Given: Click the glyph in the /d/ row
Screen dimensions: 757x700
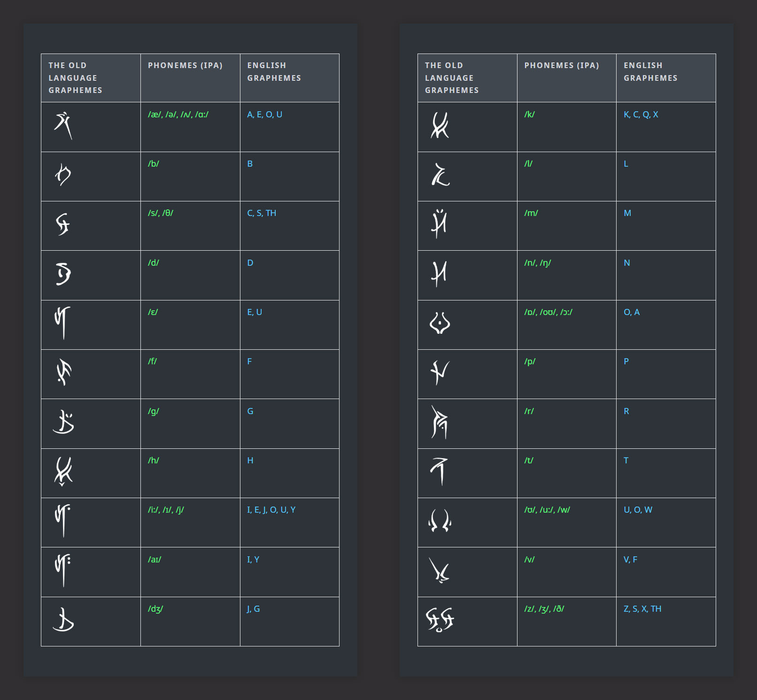Looking at the screenshot, I should point(63,274).
